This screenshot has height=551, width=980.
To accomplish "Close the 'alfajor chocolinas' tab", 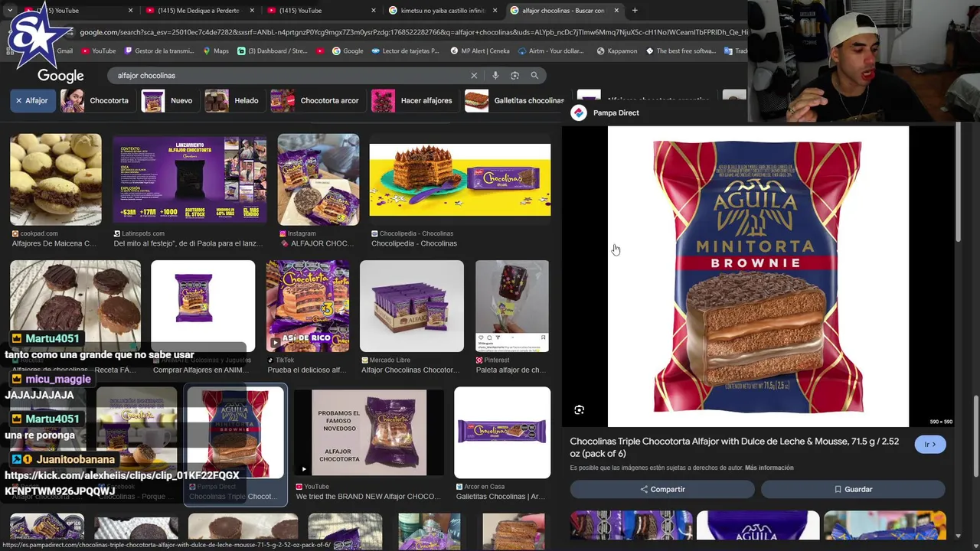I will [616, 11].
